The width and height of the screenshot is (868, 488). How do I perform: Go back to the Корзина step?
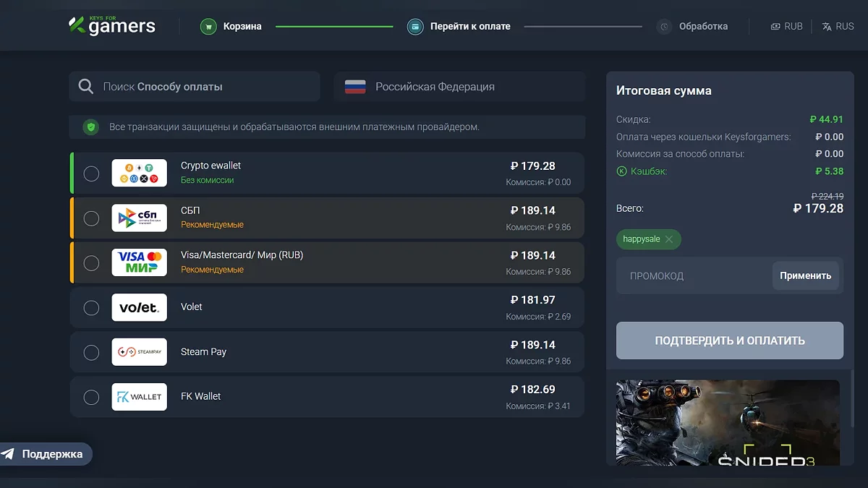(x=242, y=27)
